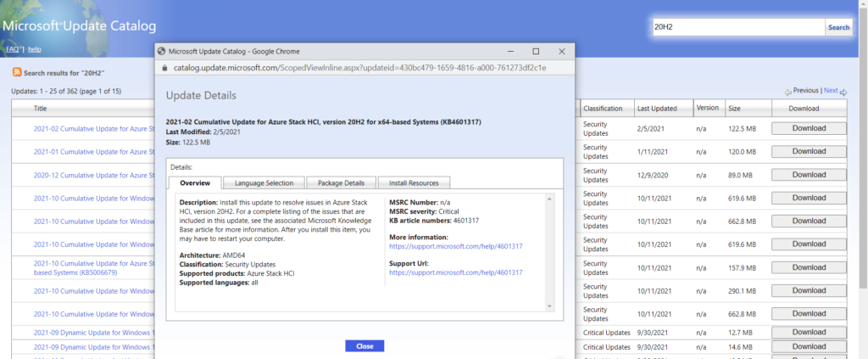
Task: Click the 'Updates: 1 - 25 of 362' text
Action: [44, 92]
